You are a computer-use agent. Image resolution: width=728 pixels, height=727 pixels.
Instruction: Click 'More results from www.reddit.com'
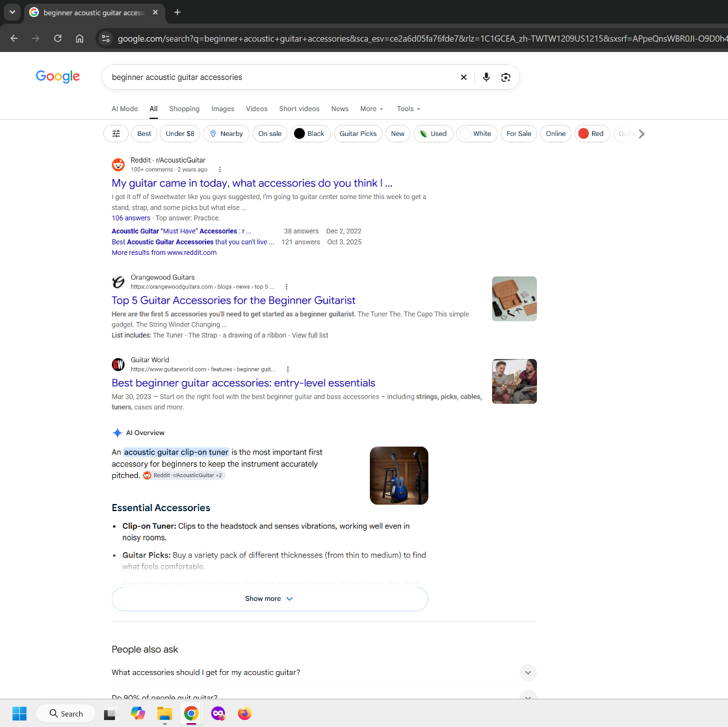click(164, 253)
